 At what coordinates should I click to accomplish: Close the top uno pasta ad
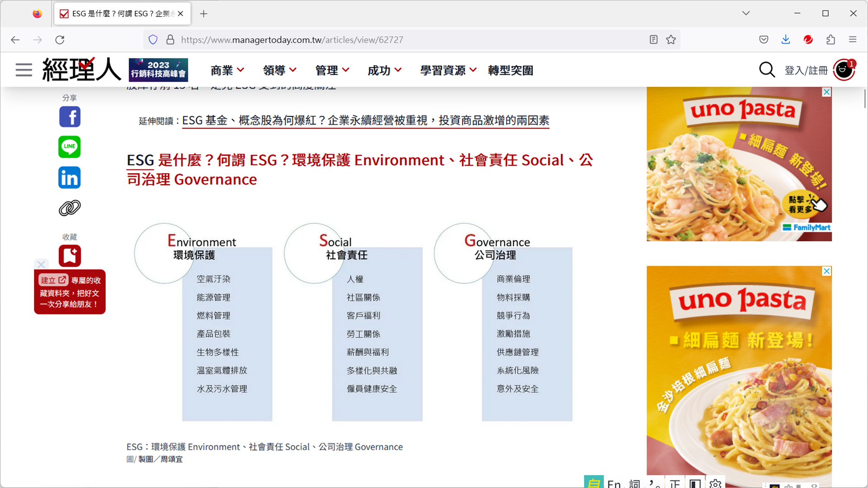pos(826,92)
